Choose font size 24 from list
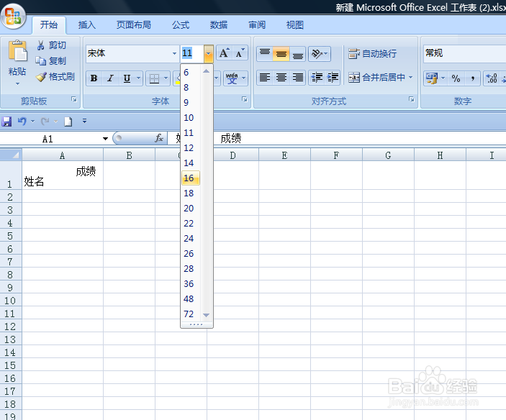Screen dimensions: 506x420 click(191, 239)
